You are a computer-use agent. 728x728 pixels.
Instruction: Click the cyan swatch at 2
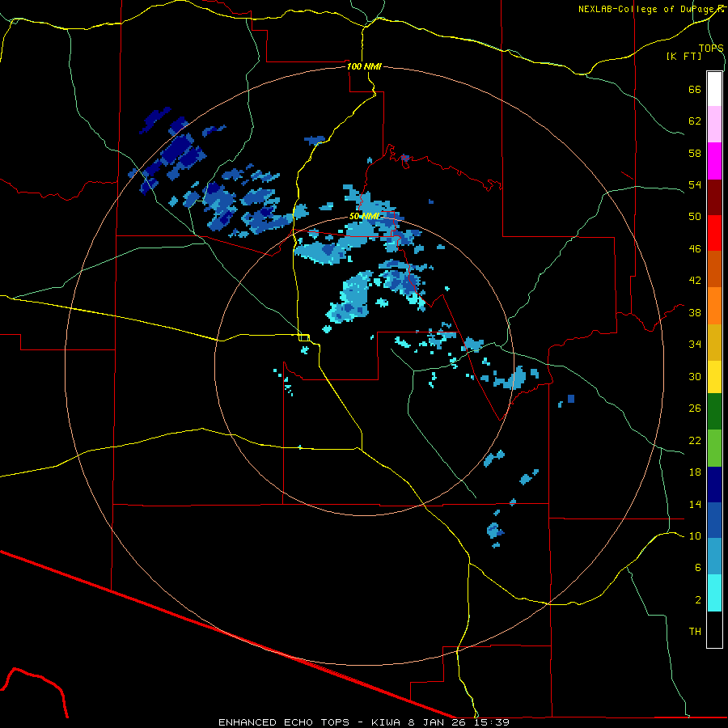(714, 593)
